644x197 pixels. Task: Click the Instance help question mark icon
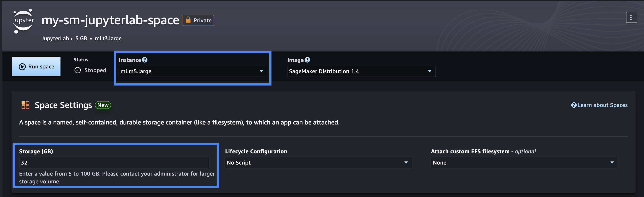144,60
